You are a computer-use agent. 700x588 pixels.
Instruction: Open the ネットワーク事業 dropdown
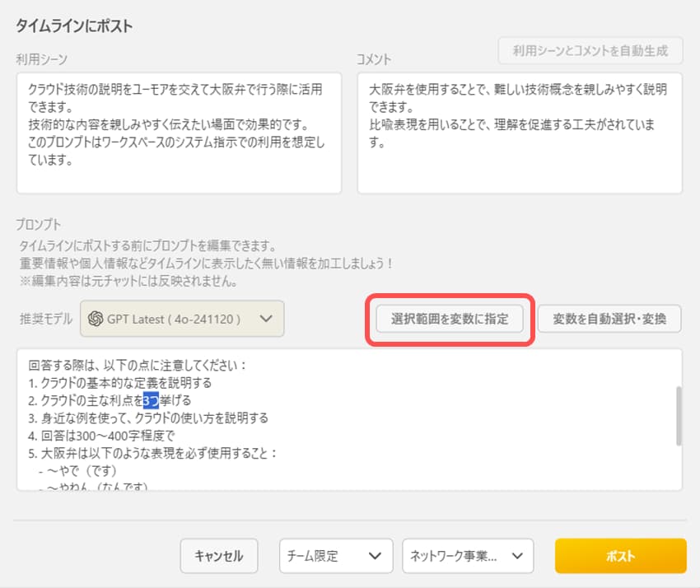tap(468, 556)
